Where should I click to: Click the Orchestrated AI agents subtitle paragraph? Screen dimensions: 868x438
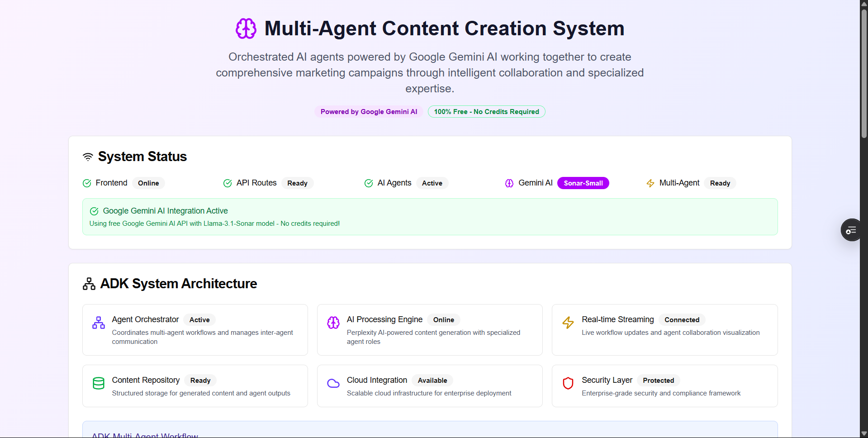(x=430, y=73)
